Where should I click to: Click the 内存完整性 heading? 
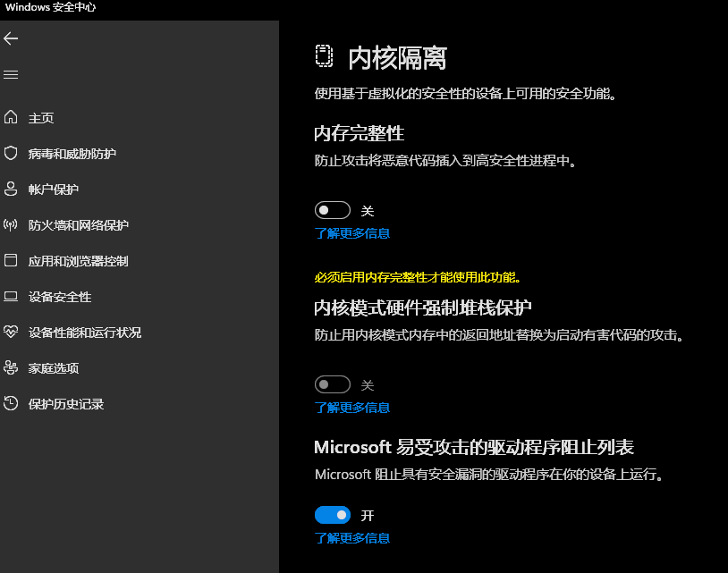[x=359, y=133]
